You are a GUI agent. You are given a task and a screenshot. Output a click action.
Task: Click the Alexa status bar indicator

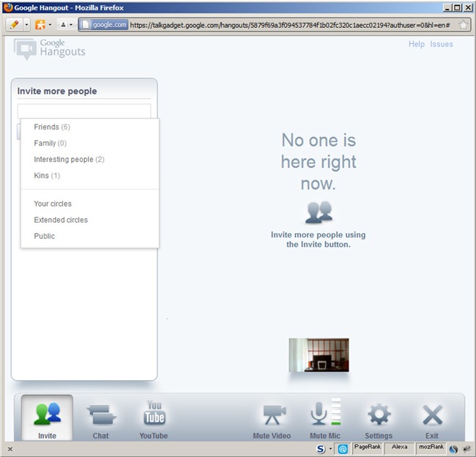400,448
